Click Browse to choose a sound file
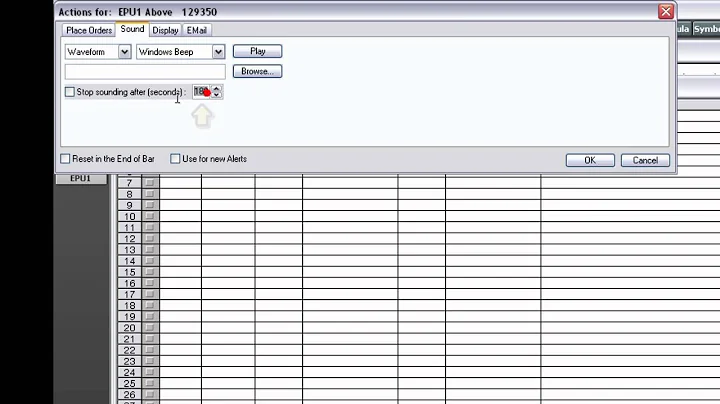 tap(258, 71)
